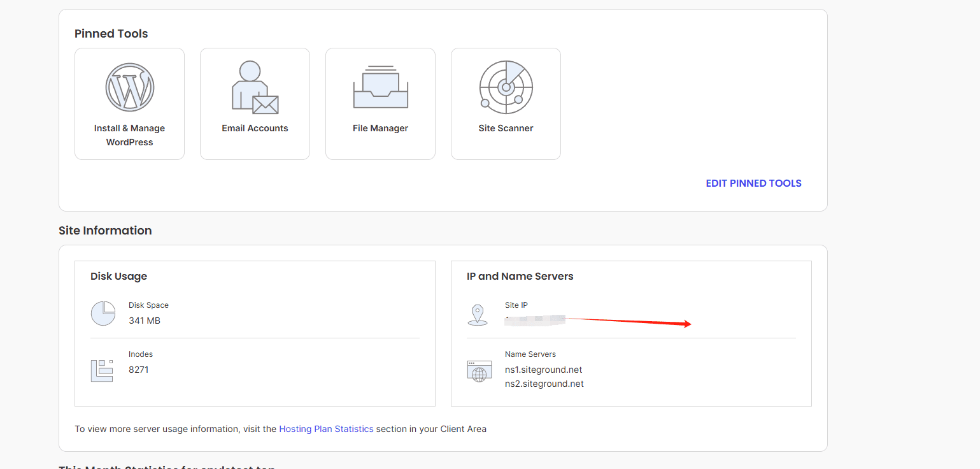Open the Site Scanner label
Screen dimensions: 980x469
tap(506, 128)
